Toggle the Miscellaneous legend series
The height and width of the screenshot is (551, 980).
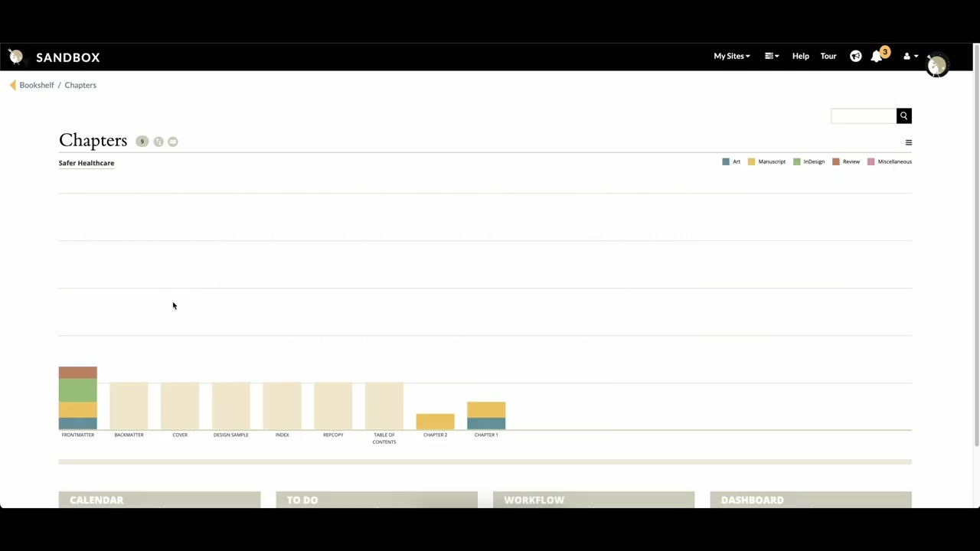889,161
